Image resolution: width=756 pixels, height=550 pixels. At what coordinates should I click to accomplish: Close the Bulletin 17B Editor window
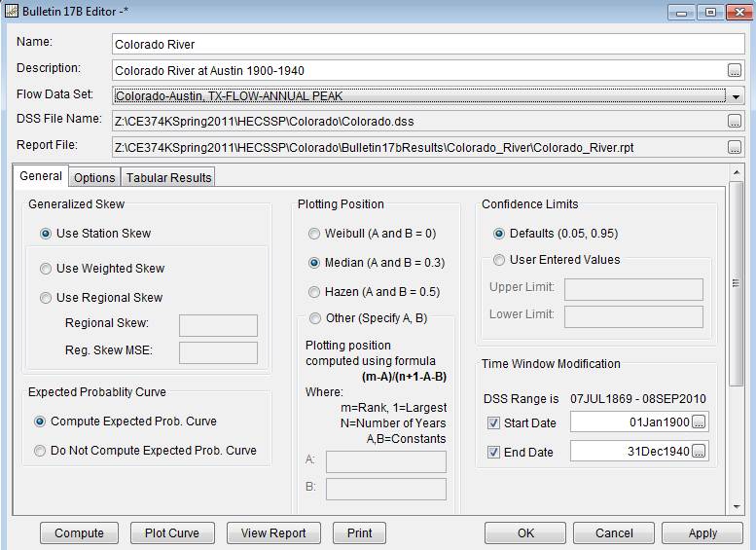tap(739, 13)
